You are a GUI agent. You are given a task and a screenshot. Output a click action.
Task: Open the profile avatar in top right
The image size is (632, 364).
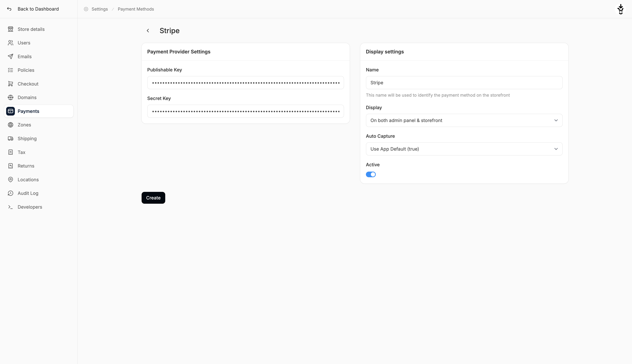(x=621, y=9)
